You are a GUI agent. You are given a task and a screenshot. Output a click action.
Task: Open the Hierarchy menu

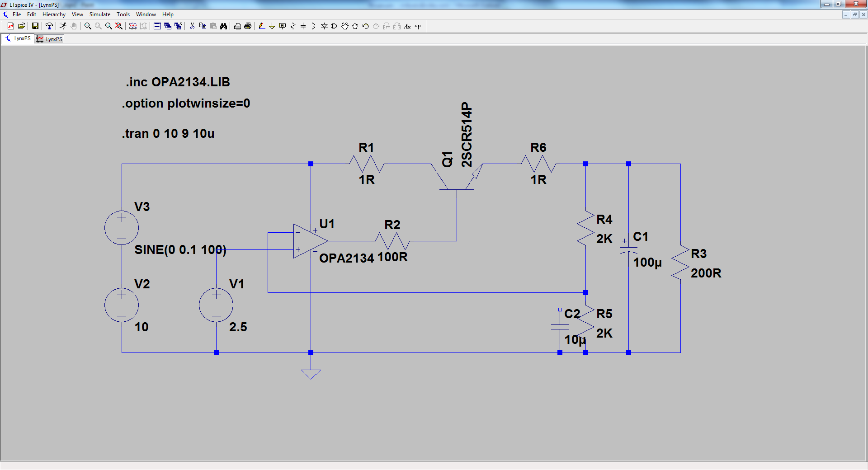tap(54, 14)
